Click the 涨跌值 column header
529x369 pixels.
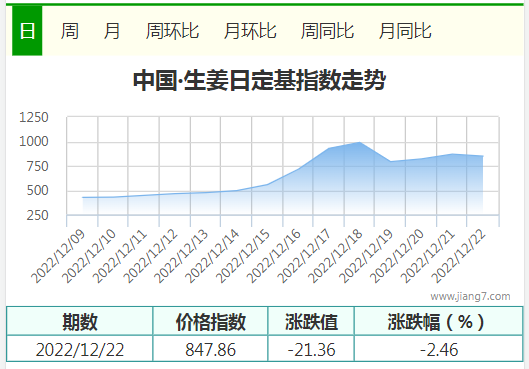(x=311, y=321)
